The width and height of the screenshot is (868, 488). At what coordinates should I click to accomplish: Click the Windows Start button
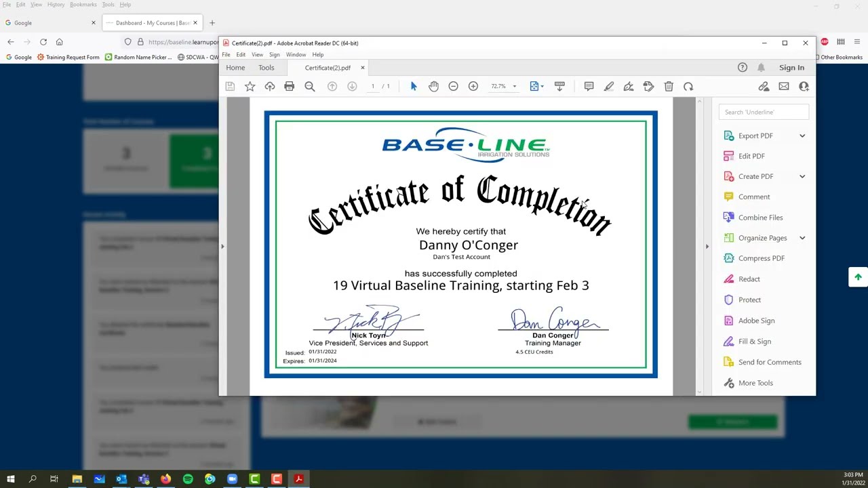[x=10, y=479]
